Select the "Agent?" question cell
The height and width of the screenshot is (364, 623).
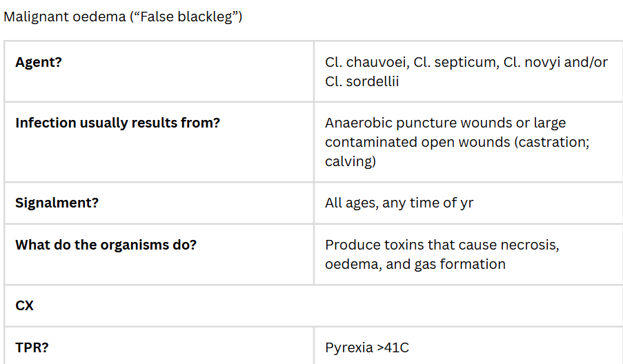point(39,62)
